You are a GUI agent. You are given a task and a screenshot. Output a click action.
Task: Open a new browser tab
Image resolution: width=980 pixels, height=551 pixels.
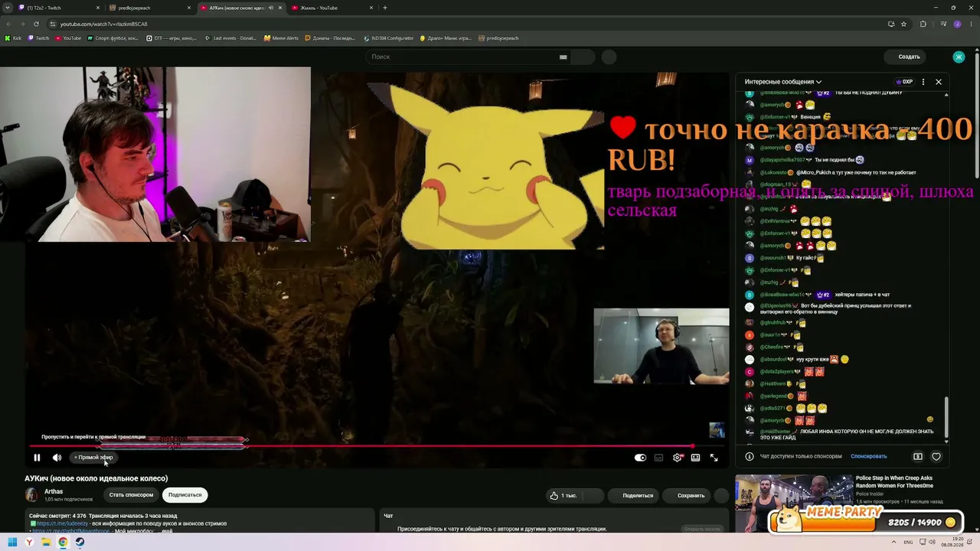click(x=384, y=8)
